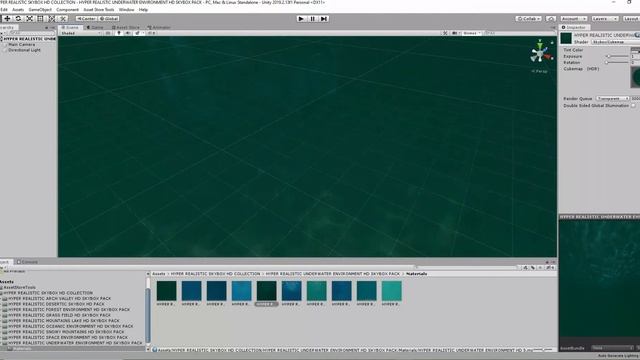
Task: Open the Collab dropdown
Action: click(529, 19)
